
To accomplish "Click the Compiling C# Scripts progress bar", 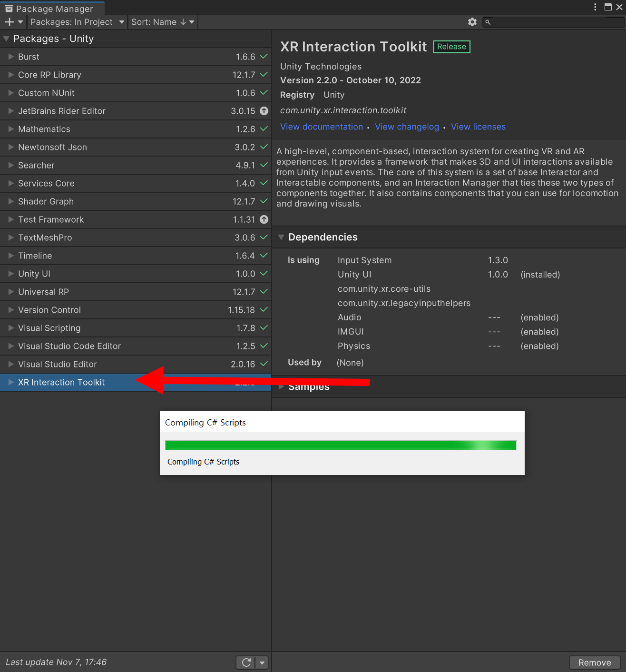I will click(x=341, y=445).
